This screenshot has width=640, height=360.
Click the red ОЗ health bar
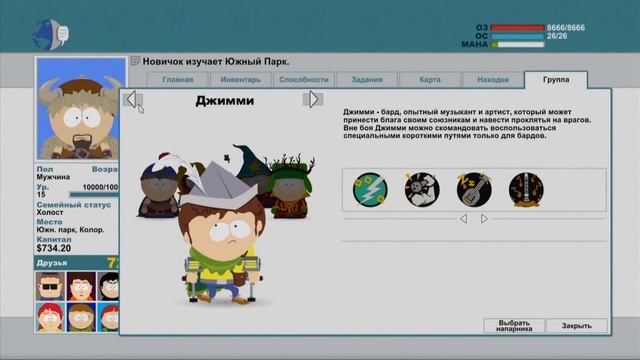(517, 28)
